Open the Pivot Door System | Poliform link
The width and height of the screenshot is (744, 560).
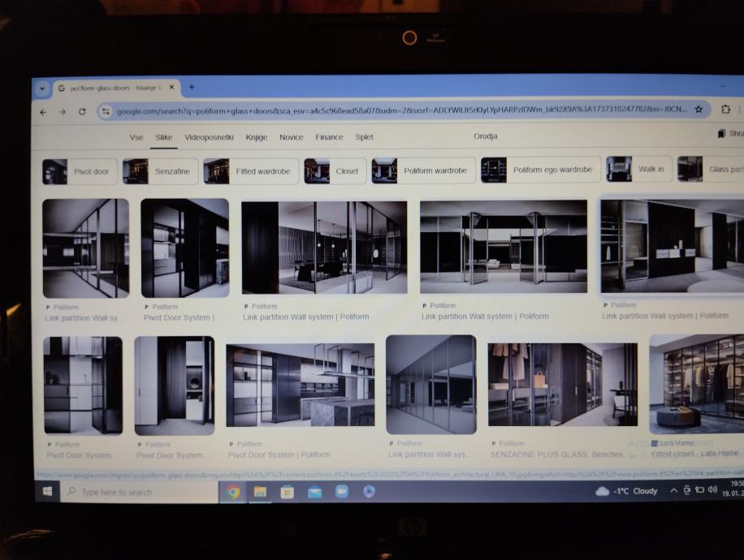pos(279,454)
